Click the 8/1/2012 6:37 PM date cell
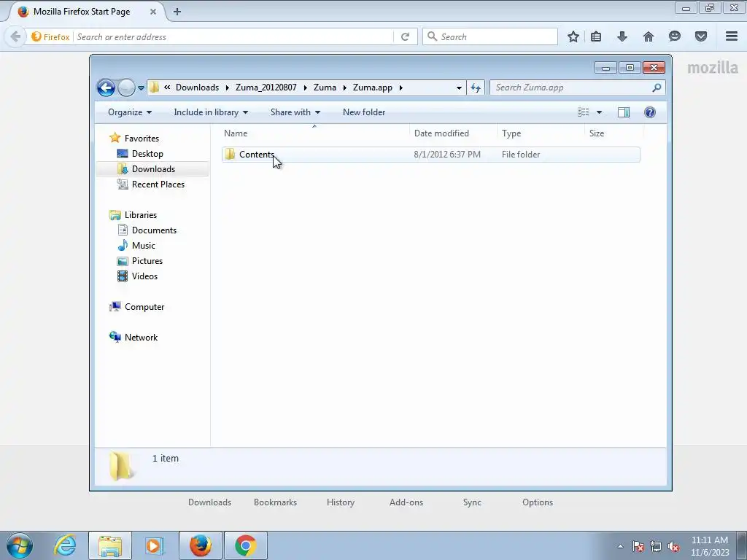The height and width of the screenshot is (560, 747). [447, 155]
